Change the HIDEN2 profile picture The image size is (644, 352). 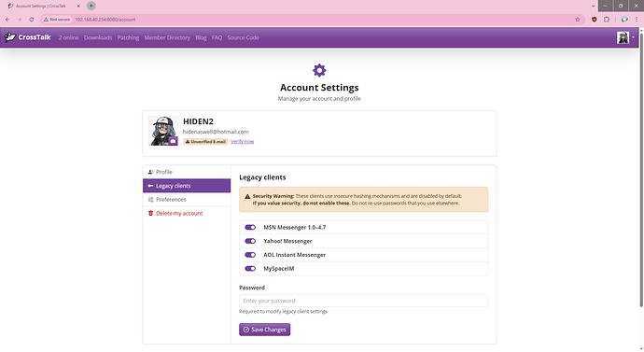(163, 131)
